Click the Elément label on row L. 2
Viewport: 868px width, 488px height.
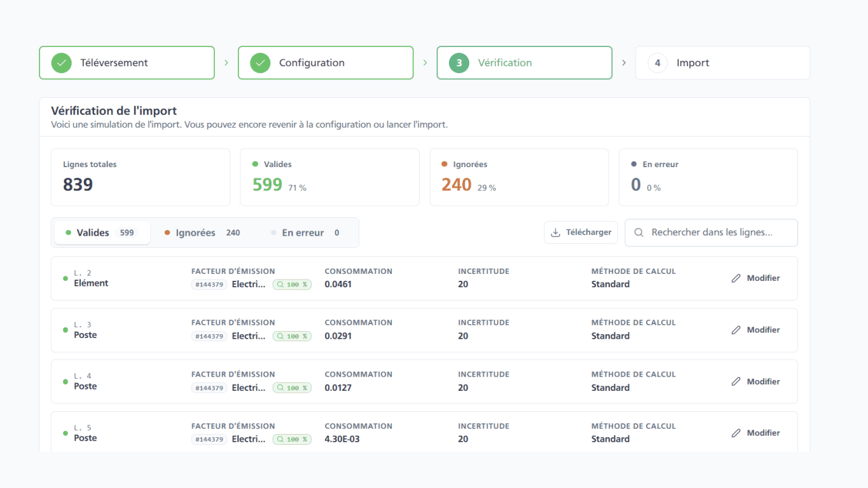[91, 283]
